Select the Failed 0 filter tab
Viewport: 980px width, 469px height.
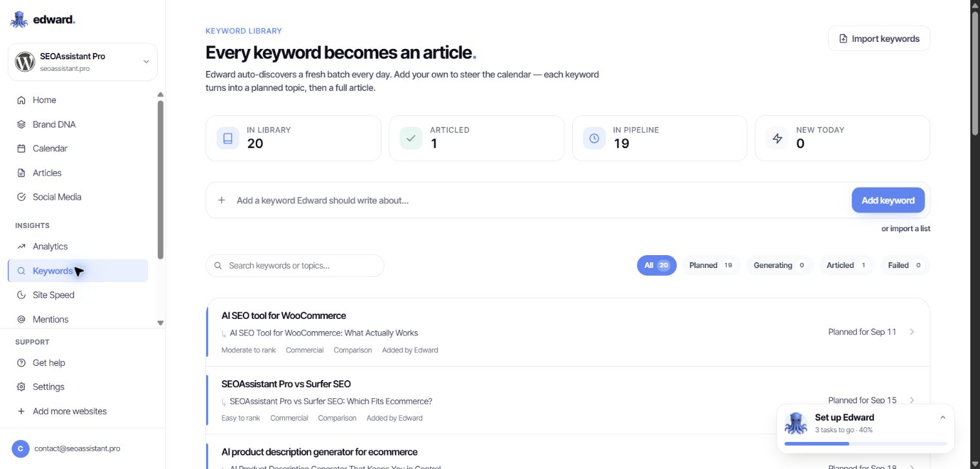tap(905, 265)
